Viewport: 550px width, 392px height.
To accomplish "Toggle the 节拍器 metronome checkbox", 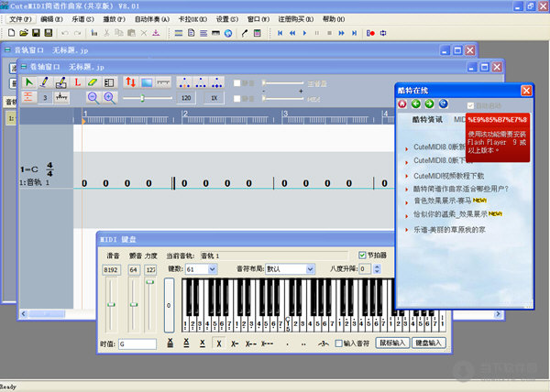I will click(x=362, y=255).
